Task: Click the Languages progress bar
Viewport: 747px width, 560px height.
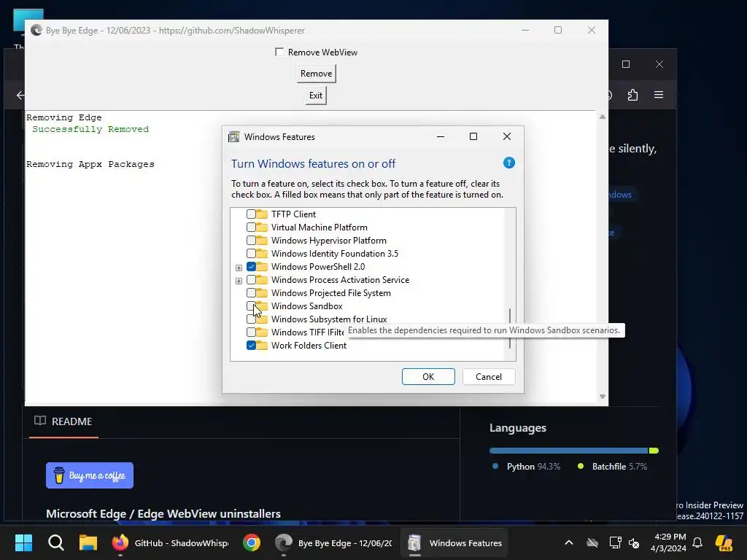Action: click(x=574, y=451)
